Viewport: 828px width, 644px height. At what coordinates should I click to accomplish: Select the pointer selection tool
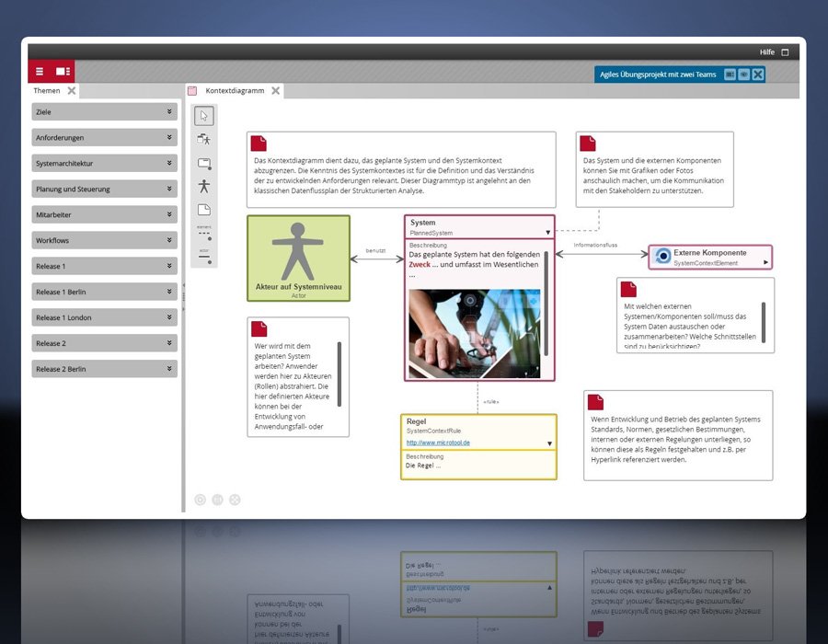[204, 116]
